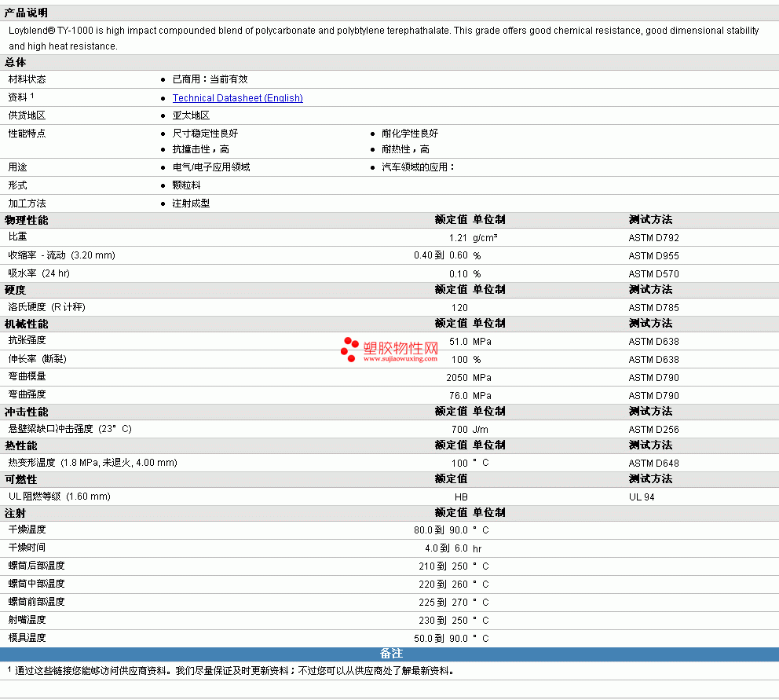Click the 模具温度 value 50.0 到 90.0
The height and width of the screenshot is (700, 779).
(441, 639)
